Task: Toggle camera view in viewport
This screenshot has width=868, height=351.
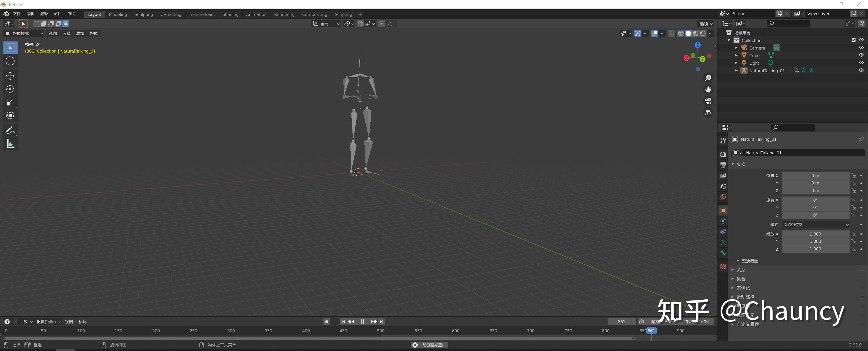Action: tap(708, 101)
